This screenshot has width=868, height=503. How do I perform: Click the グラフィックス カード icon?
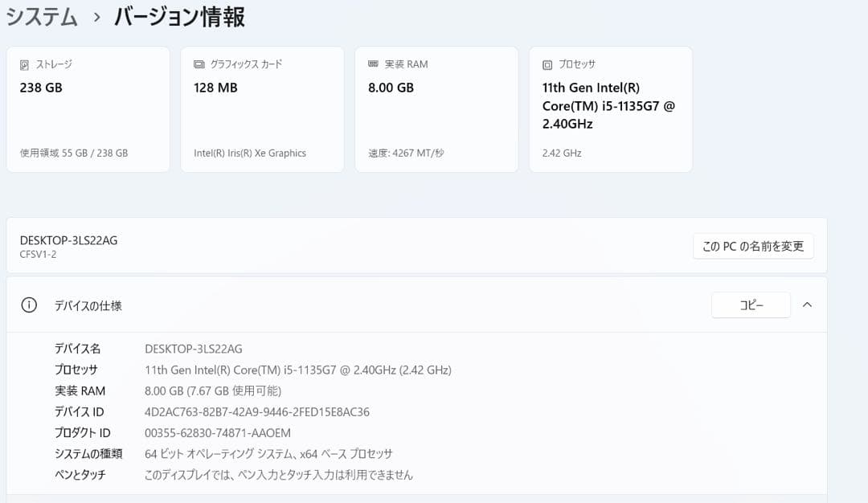201,63
